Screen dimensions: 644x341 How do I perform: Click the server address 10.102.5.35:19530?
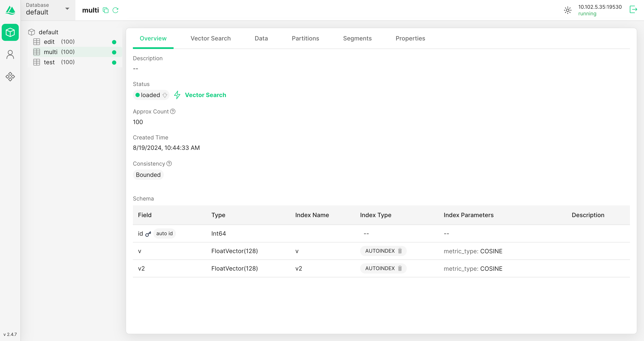599,7
